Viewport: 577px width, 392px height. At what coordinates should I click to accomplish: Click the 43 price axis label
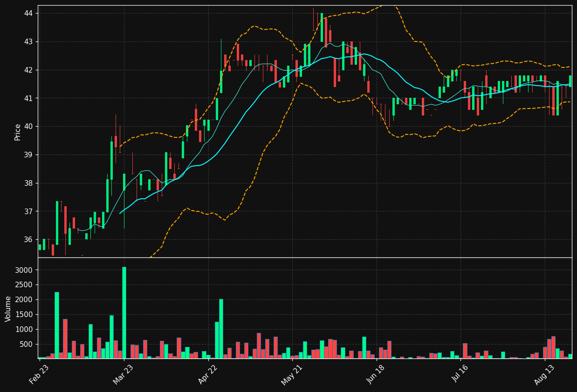(x=28, y=42)
